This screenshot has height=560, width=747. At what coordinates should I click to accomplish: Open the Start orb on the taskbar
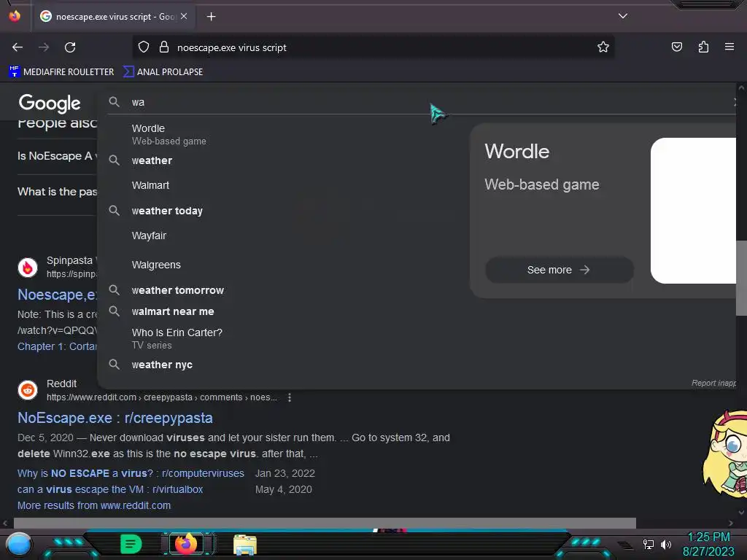(x=19, y=545)
